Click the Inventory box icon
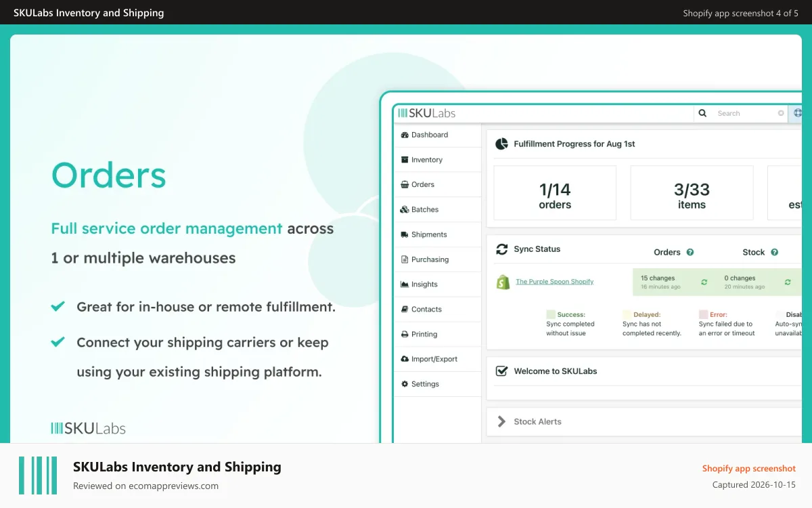The height and width of the screenshot is (508, 812). pos(405,160)
